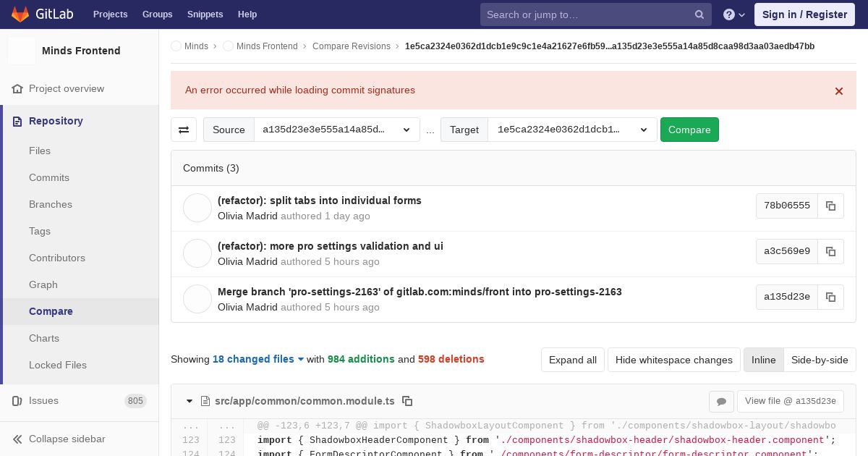Open Contributors in the sidebar
The image size is (868, 456).
point(57,258)
